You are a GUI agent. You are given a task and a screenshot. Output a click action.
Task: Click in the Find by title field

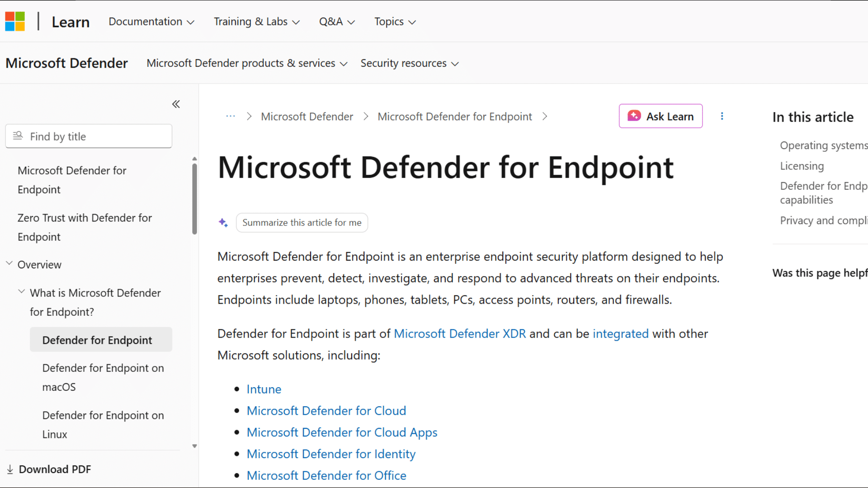point(89,136)
